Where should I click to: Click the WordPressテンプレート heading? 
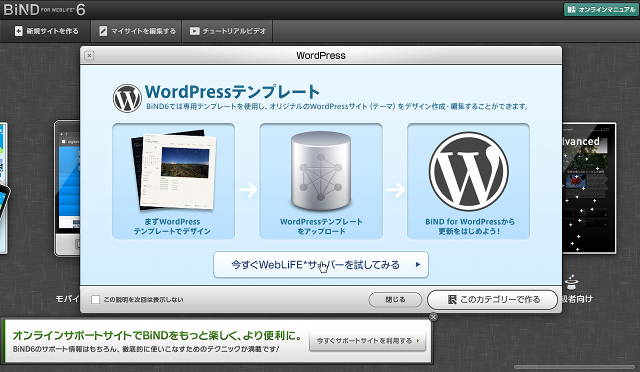click(232, 92)
